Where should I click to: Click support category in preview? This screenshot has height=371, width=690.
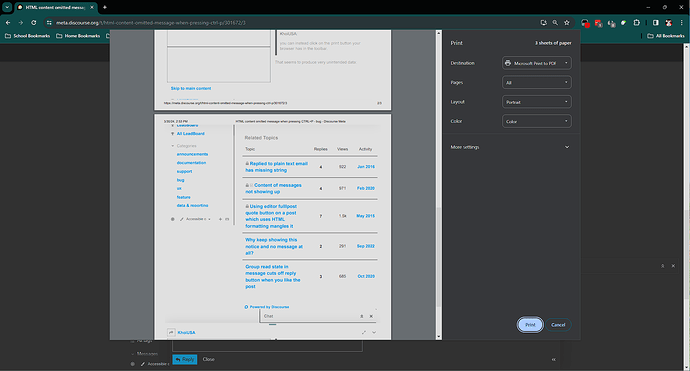(x=184, y=171)
